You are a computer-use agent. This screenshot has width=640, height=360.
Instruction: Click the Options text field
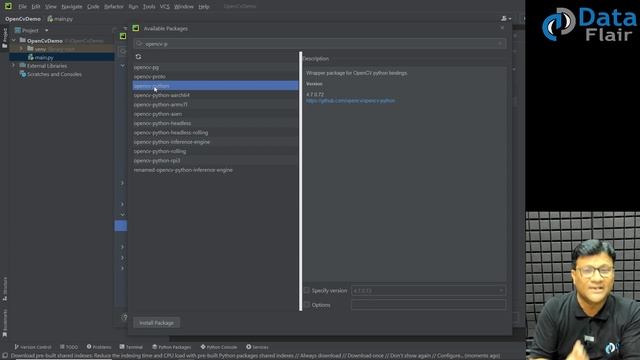(428, 305)
